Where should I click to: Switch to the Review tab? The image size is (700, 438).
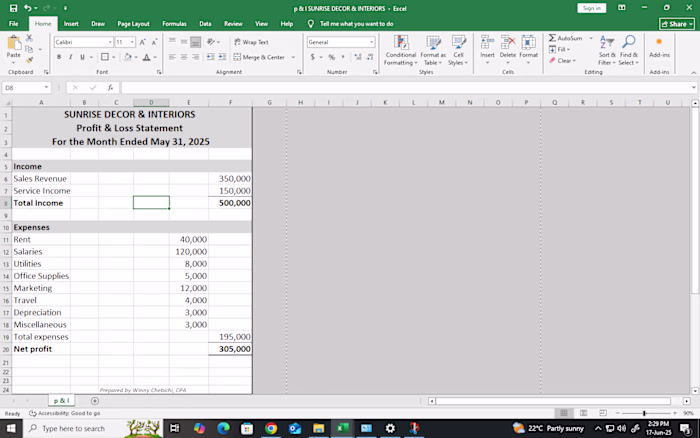[x=233, y=24]
